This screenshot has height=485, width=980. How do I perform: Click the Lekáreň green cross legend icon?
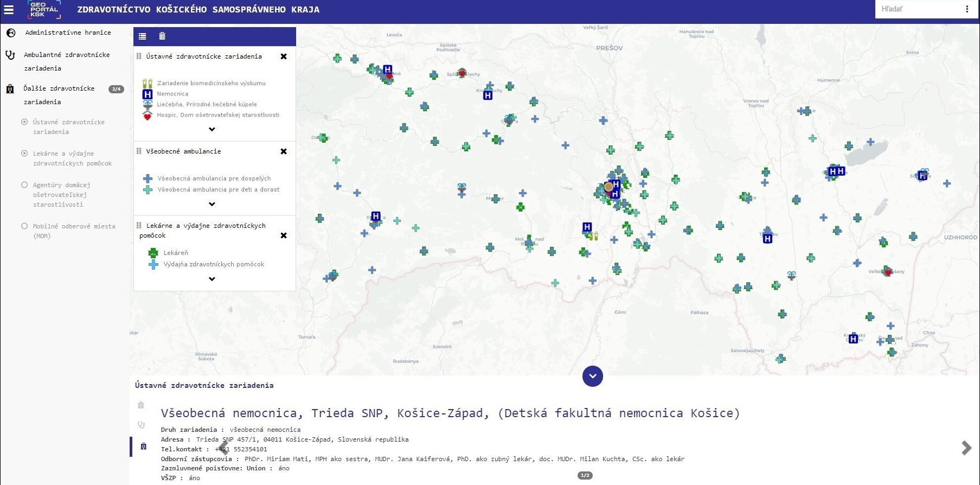pyautogui.click(x=153, y=253)
